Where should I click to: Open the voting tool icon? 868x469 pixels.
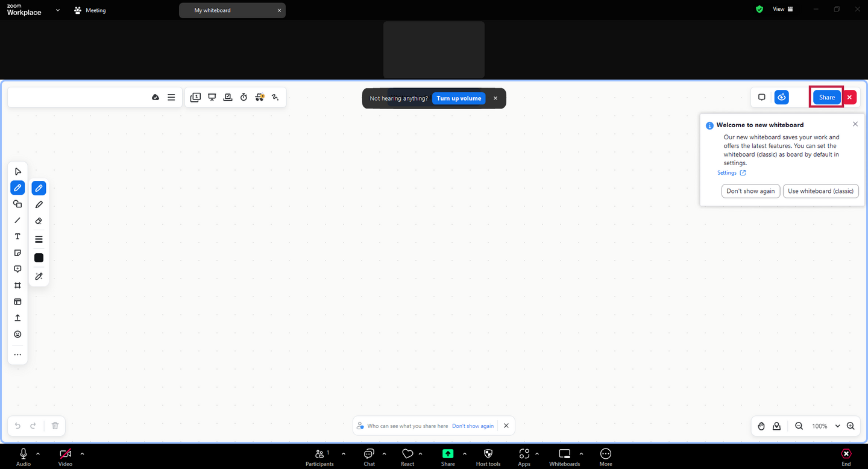point(228,97)
